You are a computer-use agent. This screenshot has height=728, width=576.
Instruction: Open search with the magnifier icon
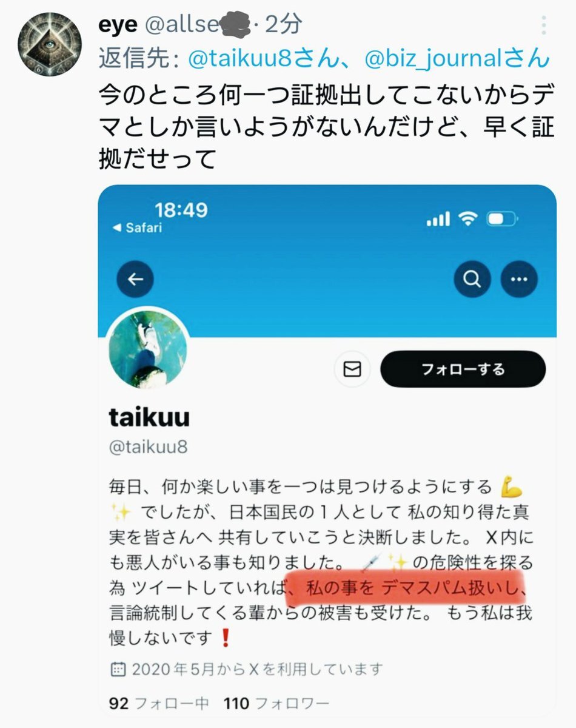(x=472, y=279)
